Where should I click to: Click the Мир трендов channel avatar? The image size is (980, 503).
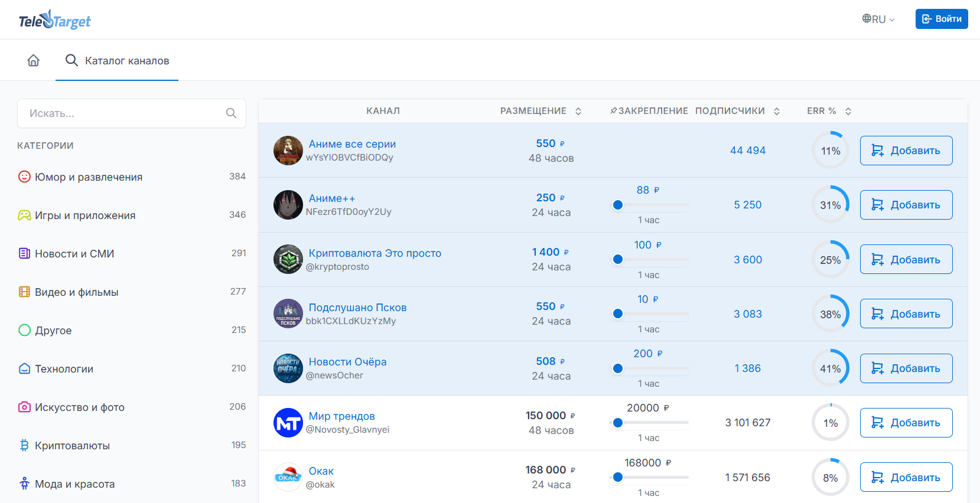288,423
